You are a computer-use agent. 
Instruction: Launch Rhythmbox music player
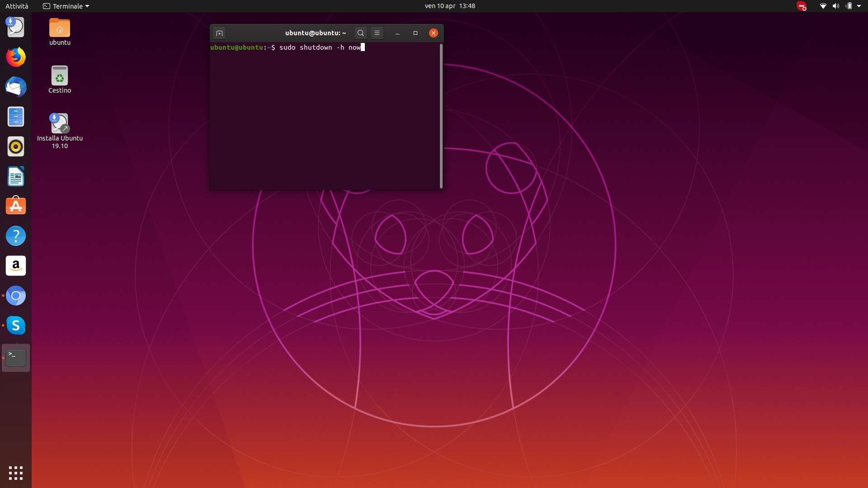[x=16, y=147]
